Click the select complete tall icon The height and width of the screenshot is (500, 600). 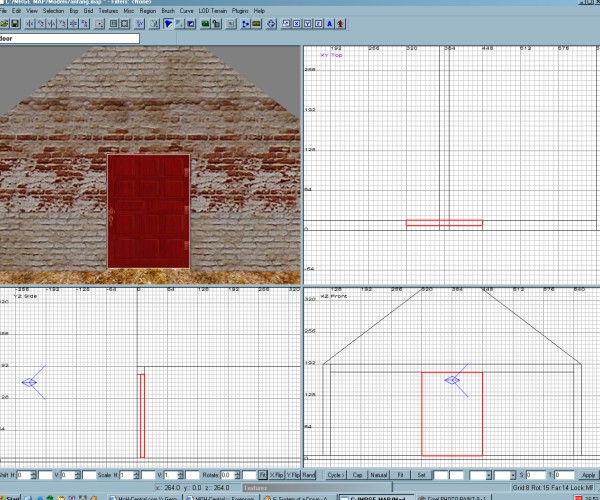99,24
